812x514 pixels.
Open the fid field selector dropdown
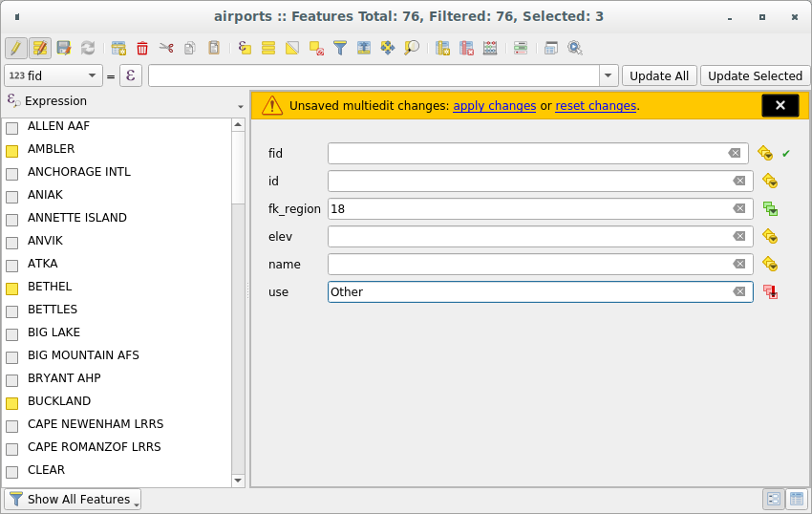(53, 75)
